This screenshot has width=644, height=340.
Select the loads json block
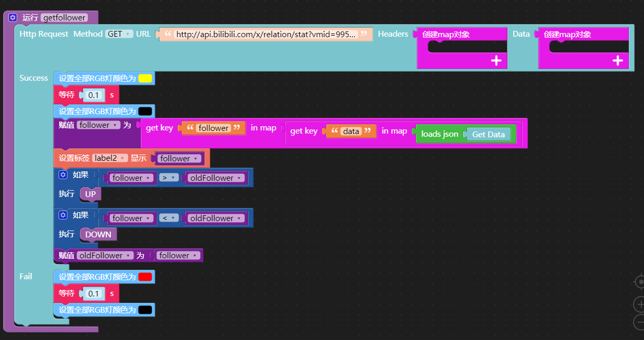click(x=439, y=134)
